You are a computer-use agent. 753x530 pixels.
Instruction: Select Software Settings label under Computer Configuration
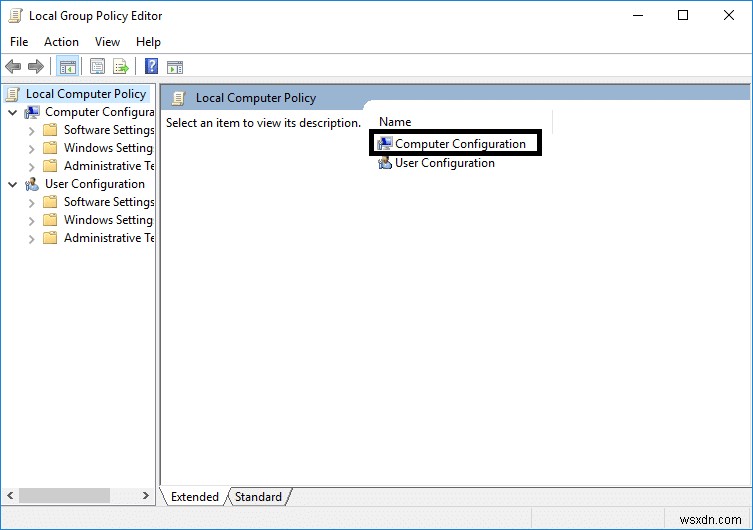tap(109, 130)
